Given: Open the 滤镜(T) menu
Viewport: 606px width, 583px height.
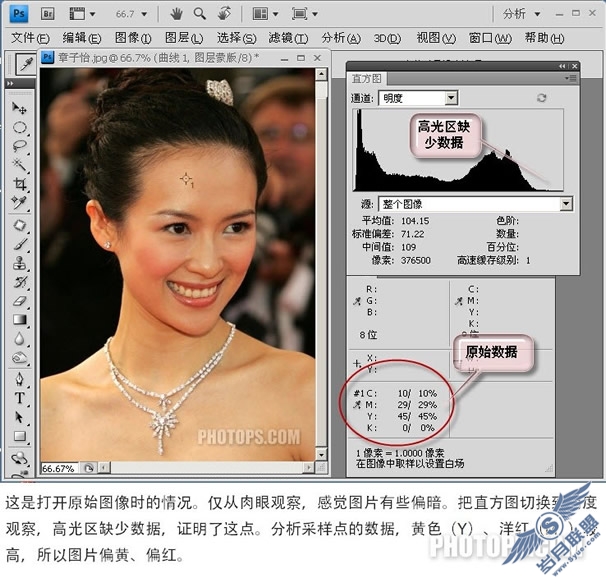Looking at the screenshot, I should click(288, 38).
